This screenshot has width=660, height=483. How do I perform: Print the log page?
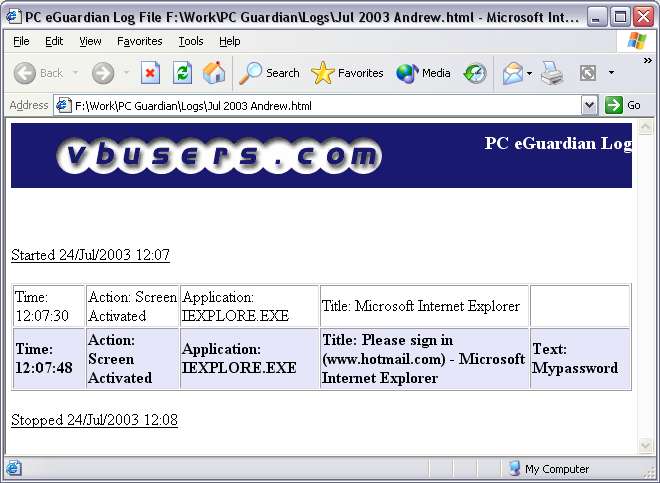(552, 73)
